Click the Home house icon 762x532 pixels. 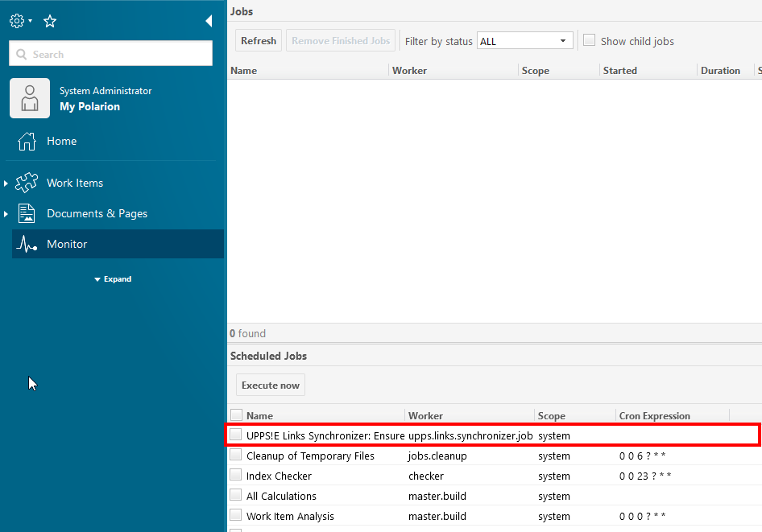coord(27,141)
